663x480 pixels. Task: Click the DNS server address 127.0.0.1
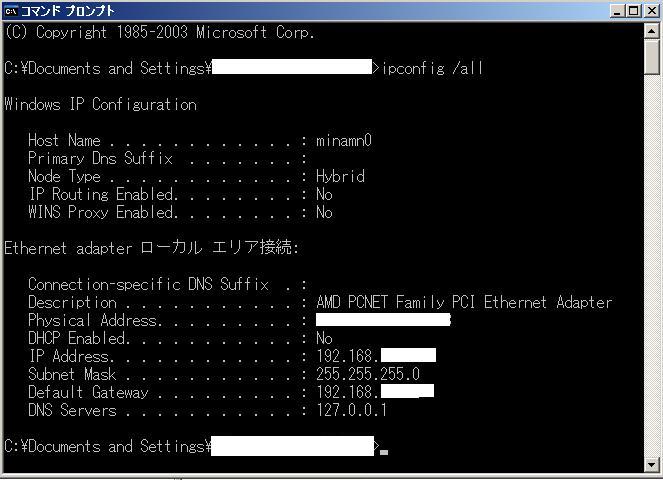[x=352, y=410]
